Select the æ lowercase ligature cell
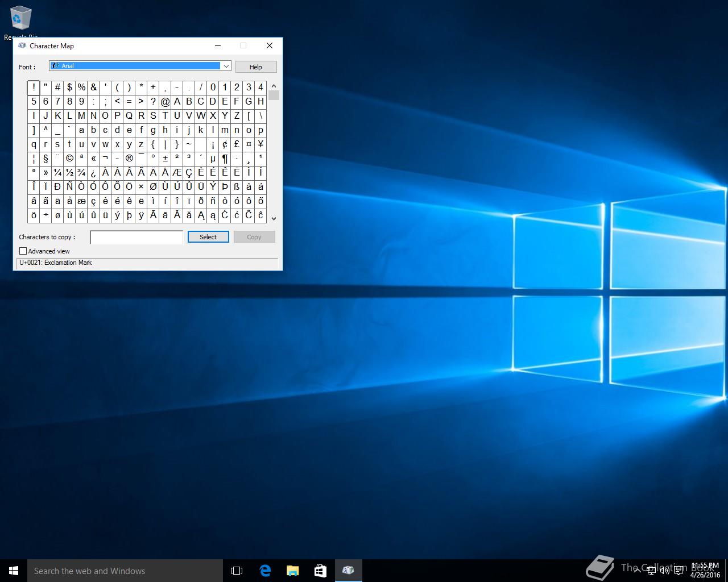Viewport: 728px width, 582px height. click(x=81, y=201)
